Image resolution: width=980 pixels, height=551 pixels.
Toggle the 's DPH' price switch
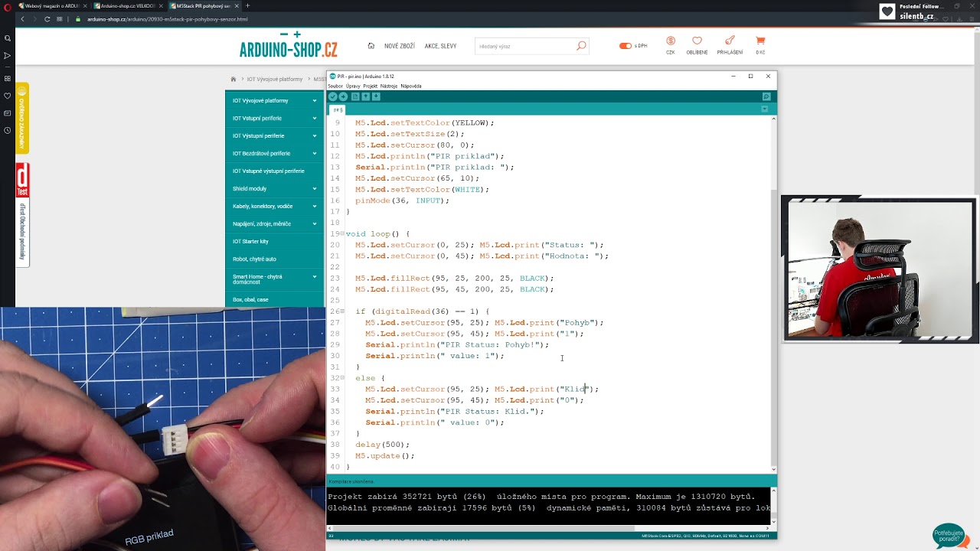pyautogui.click(x=625, y=46)
